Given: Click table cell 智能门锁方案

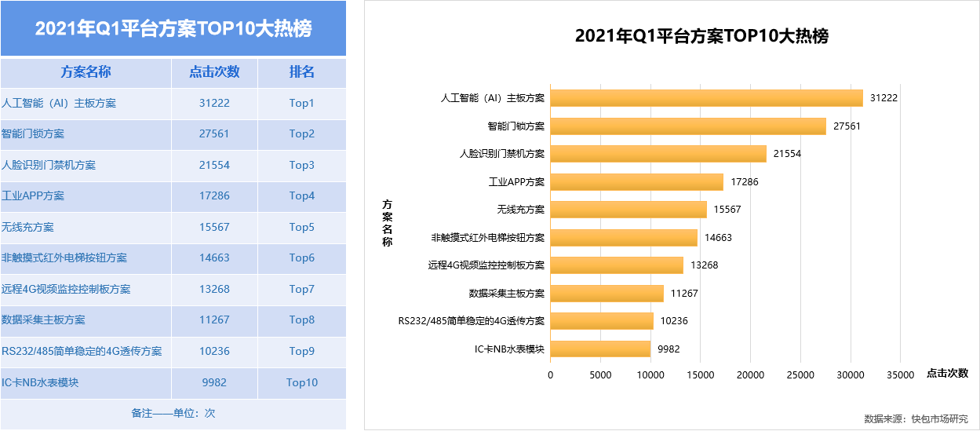Looking at the screenshot, I should 86,134.
